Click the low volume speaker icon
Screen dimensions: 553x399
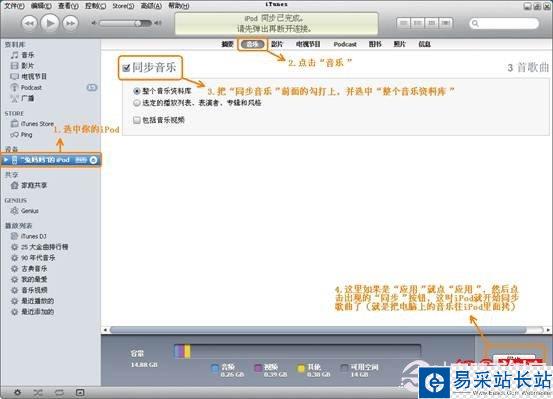tap(94, 23)
